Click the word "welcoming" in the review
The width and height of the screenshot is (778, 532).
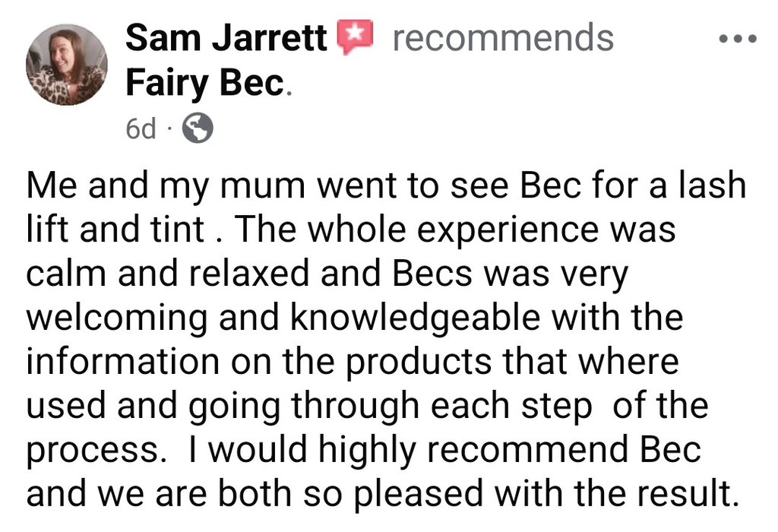[x=116, y=318]
